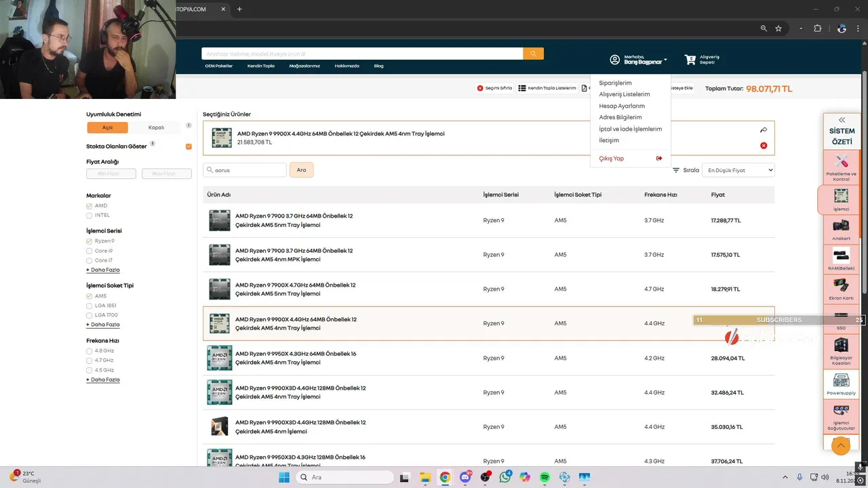Open the Alışveriş Sepeti cart icon

[690, 60]
